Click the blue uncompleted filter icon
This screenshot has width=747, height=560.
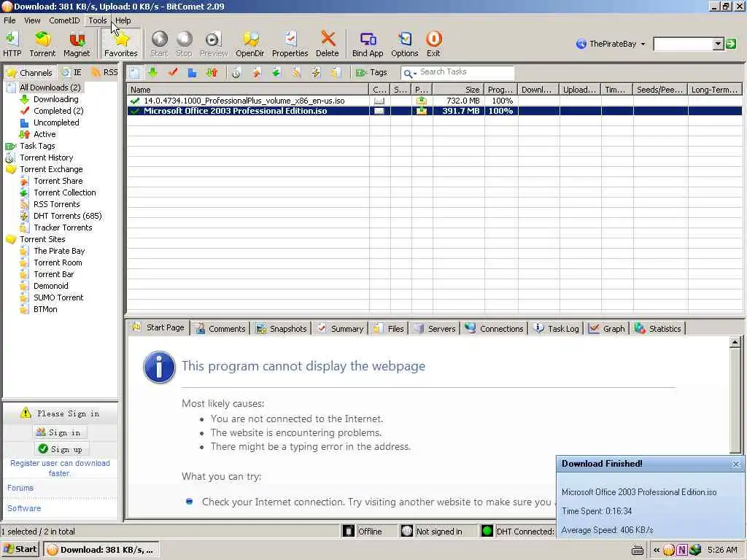pos(193,72)
